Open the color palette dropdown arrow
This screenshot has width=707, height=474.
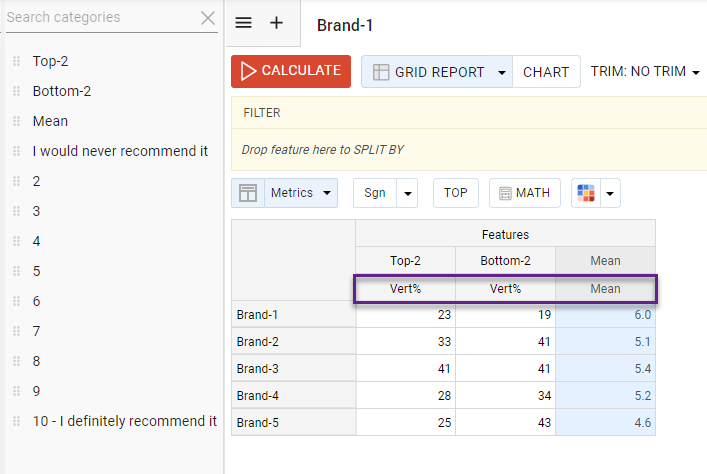tap(609, 193)
